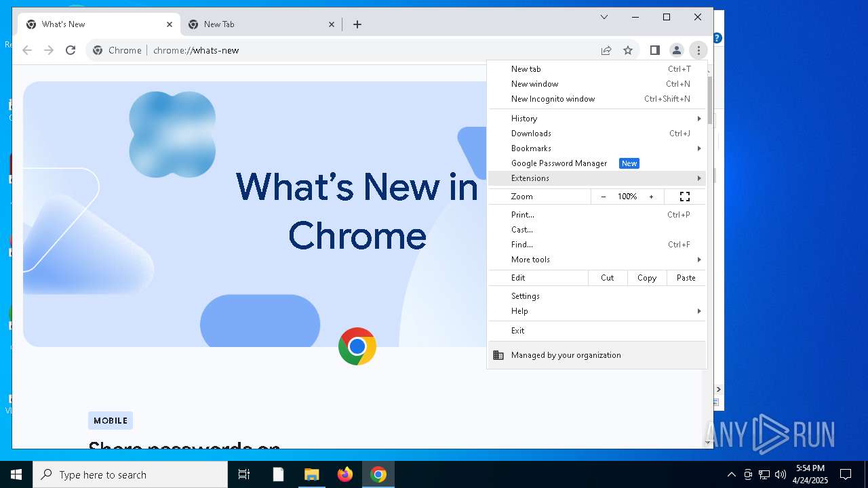The width and height of the screenshot is (868, 488).
Task: Open a new tab with plus button
Action: click(x=357, y=24)
